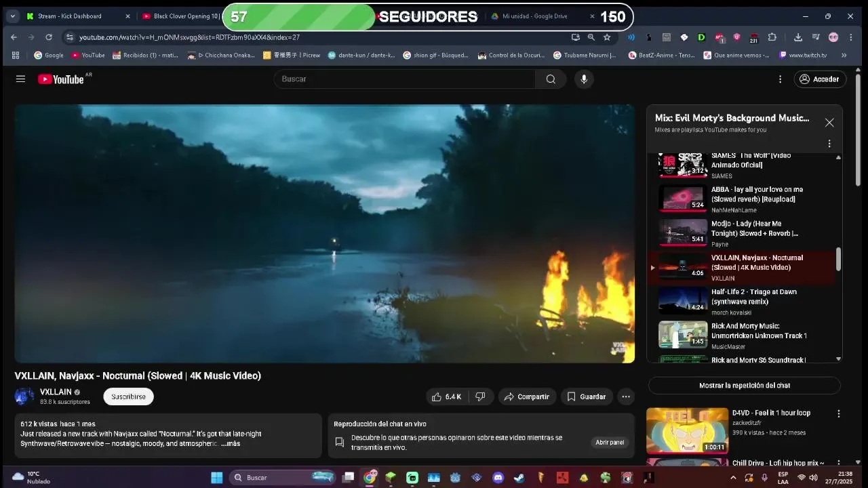Start voice search with microphone icon
The width and height of the screenshot is (868, 488).
[x=584, y=79]
